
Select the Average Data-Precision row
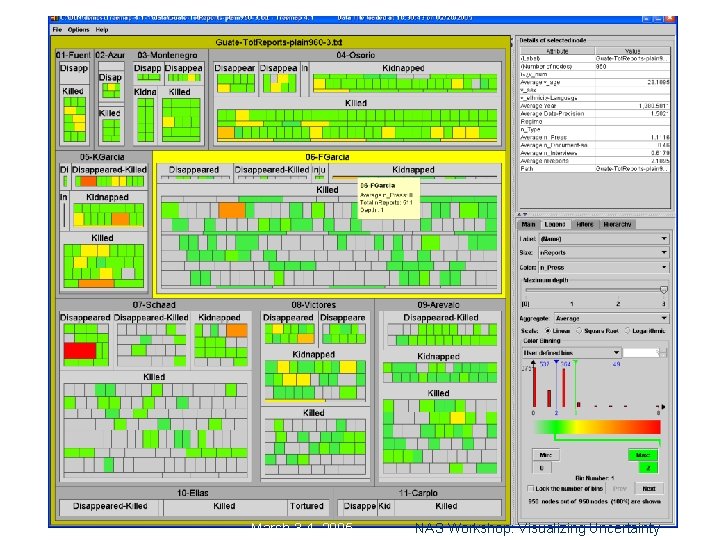[595, 113]
